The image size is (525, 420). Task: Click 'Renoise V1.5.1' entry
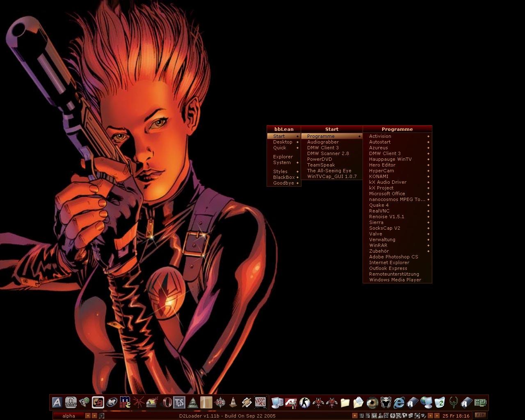click(397, 217)
